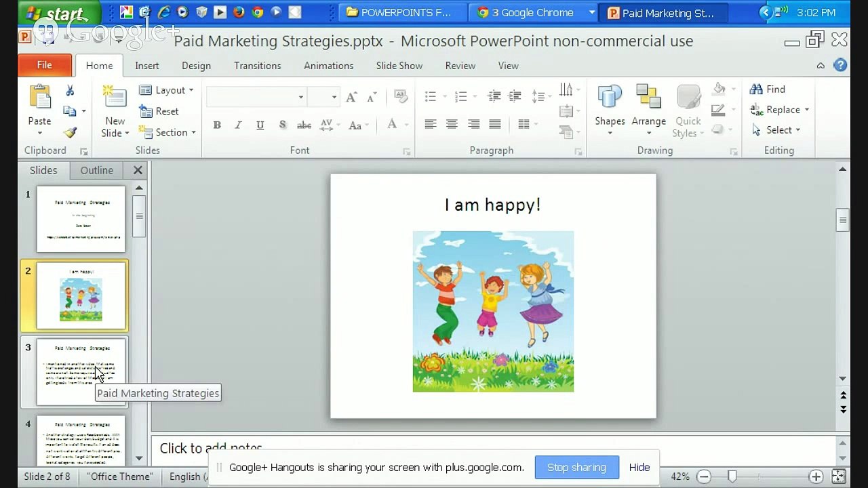Image resolution: width=868 pixels, height=488 pixels.
Task: Switch to 3 Google Chrome taskbar item
Action: coord(534,12)
